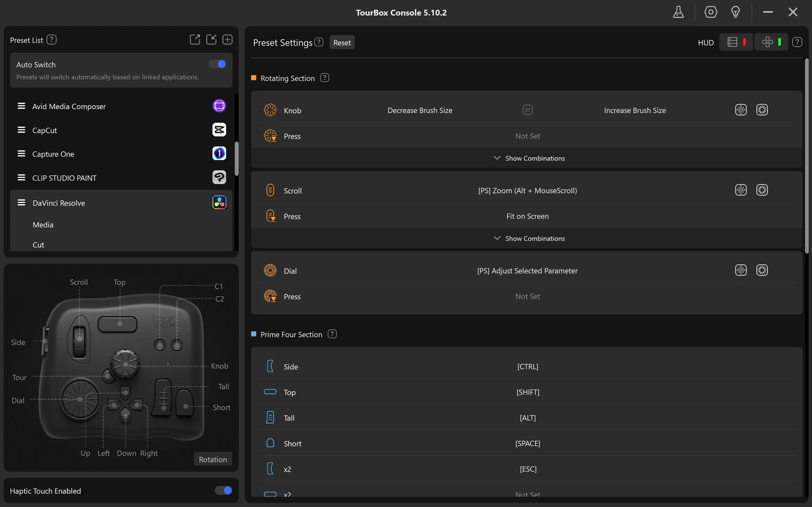Select the Media sub-preset under DaVinci Resolve
This screenshot has height=507, width=812.
(x=43, y=225)
